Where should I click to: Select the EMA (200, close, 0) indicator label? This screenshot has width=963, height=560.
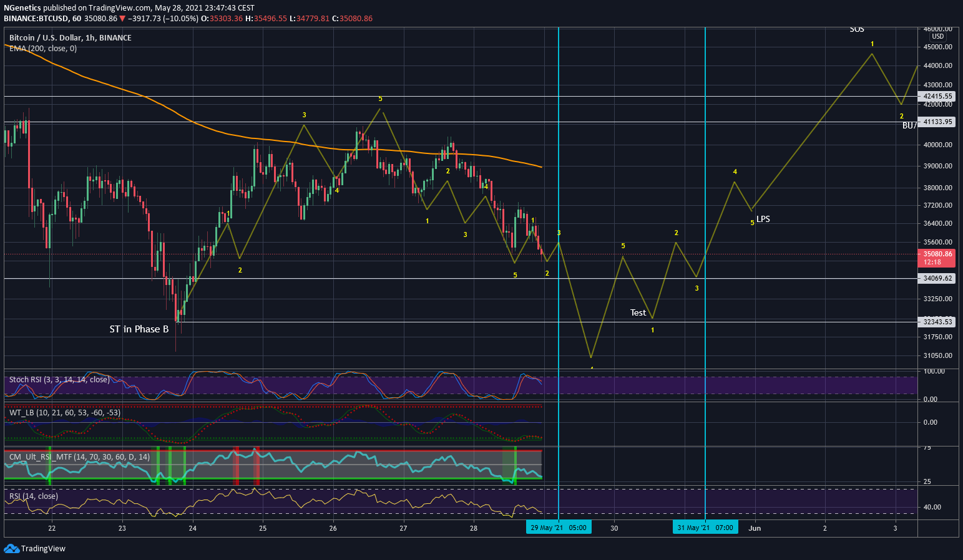click(43, 49)
